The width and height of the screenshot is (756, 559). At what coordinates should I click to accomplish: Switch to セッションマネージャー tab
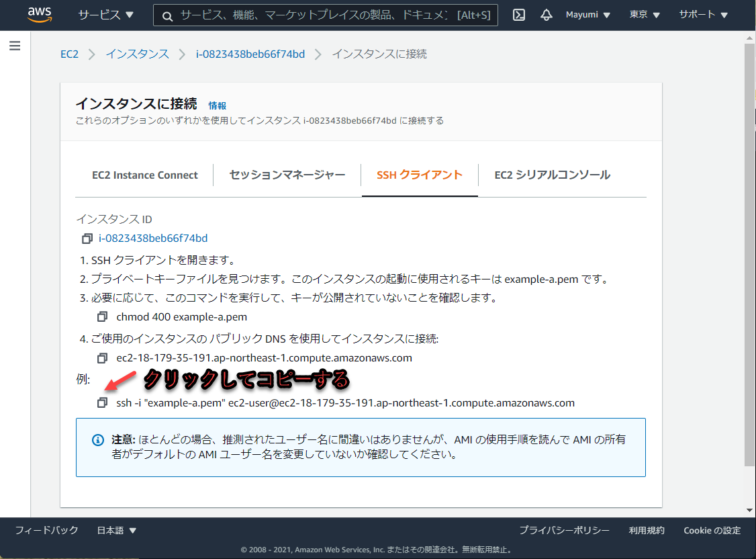pyautogui.click(x=287, y=175)
